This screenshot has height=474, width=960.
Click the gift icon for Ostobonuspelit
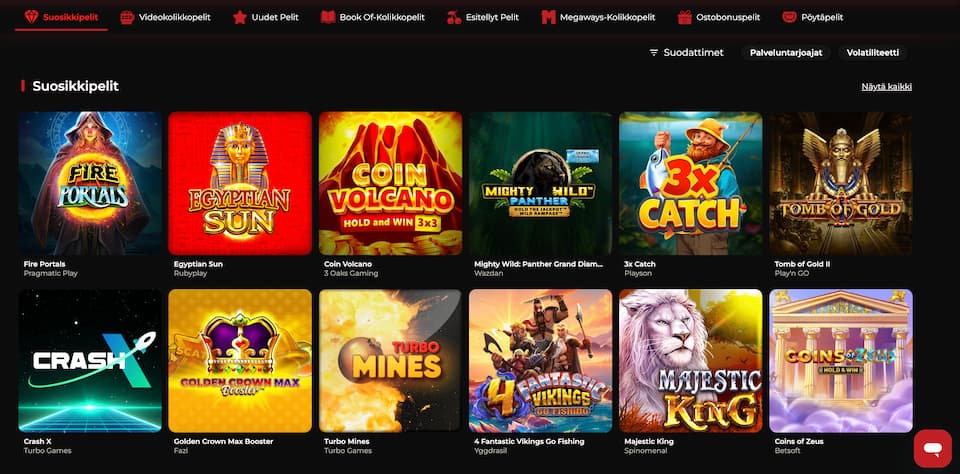684,17
